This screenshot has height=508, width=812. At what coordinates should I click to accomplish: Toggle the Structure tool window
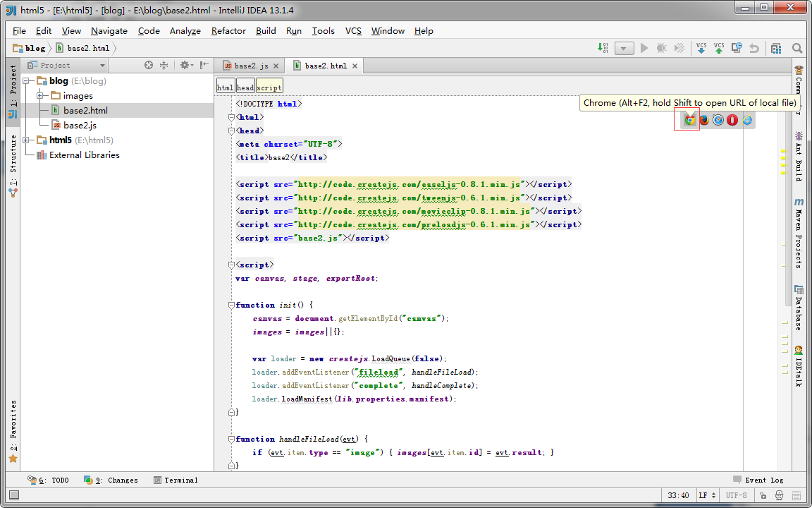pos(13,164)
